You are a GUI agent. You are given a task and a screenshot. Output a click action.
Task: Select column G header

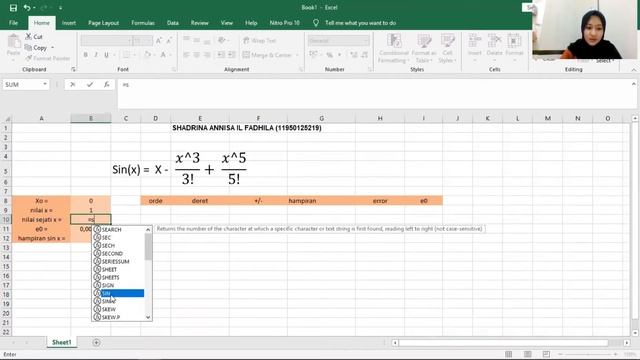[x=321, y=118]
